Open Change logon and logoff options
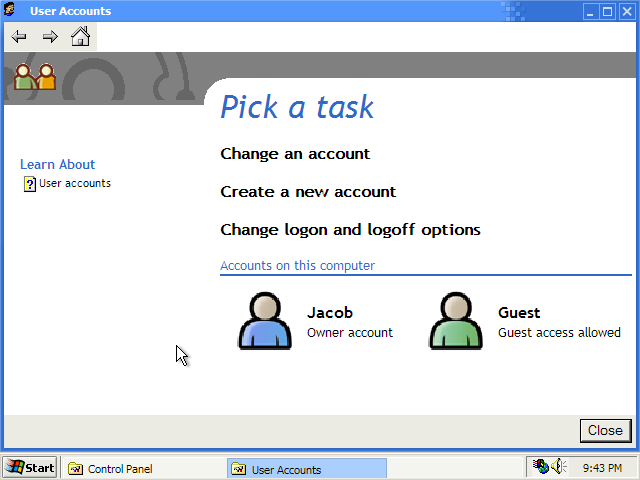This screenshot has height=480, width=640. coord(350,230)
